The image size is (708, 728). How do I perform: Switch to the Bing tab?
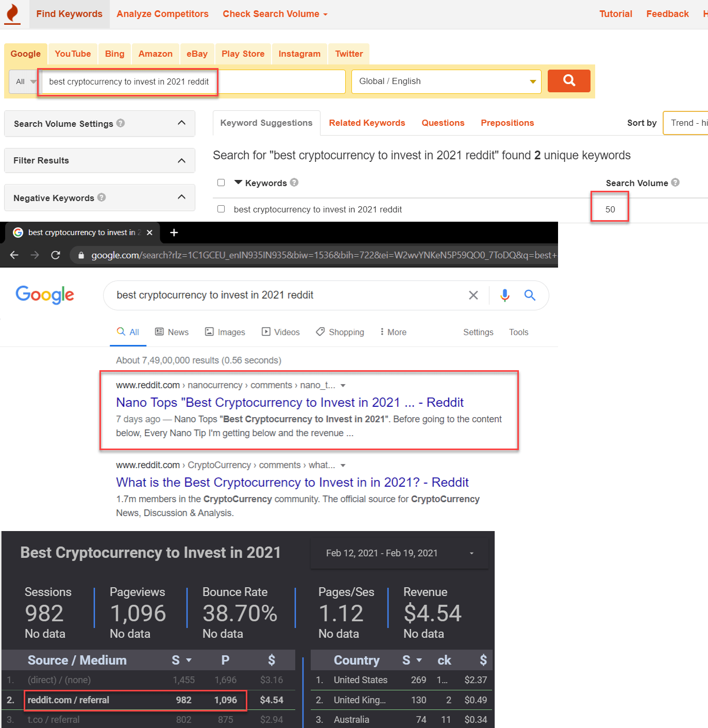pos(114,54)
